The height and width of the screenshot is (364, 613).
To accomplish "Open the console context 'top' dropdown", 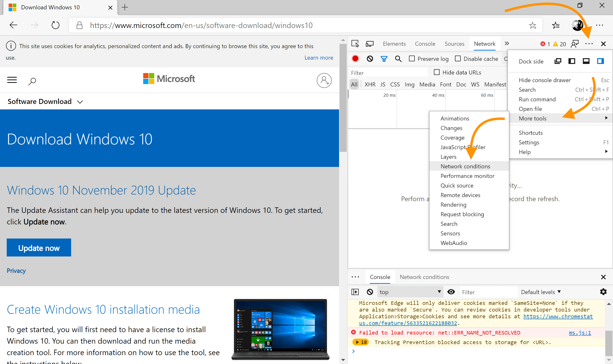I will coord(410,292).
